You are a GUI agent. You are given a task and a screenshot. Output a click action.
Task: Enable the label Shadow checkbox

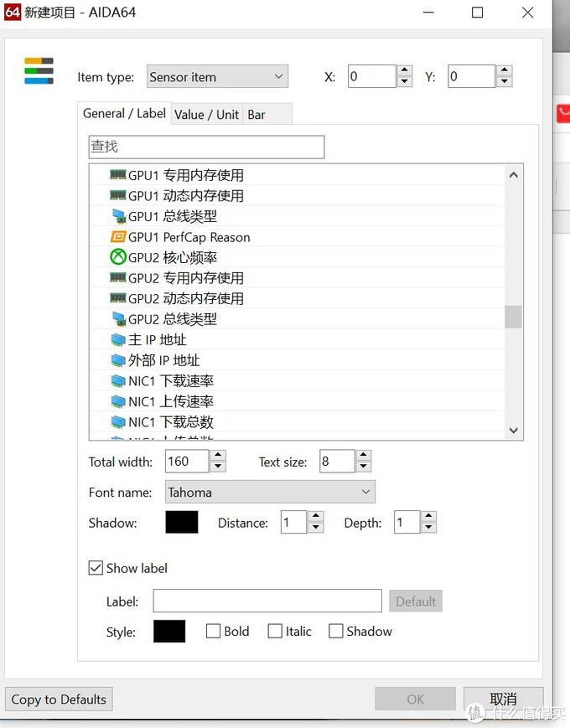(x=336, y=631)
